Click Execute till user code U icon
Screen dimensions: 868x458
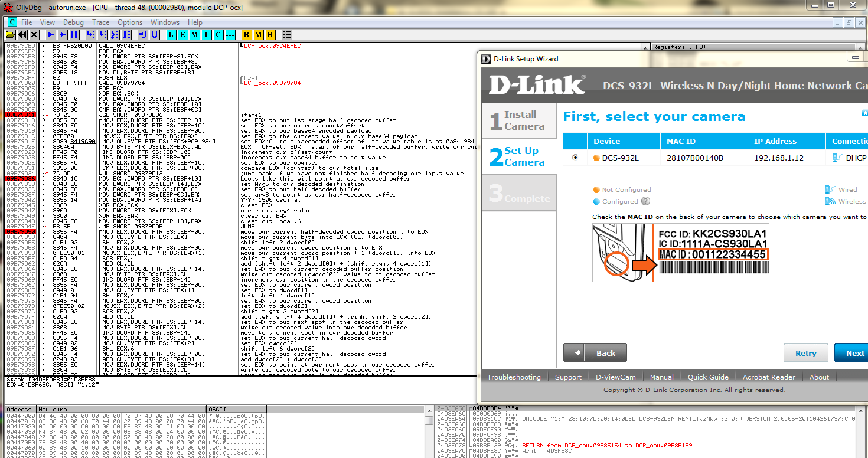pos(154,35)
